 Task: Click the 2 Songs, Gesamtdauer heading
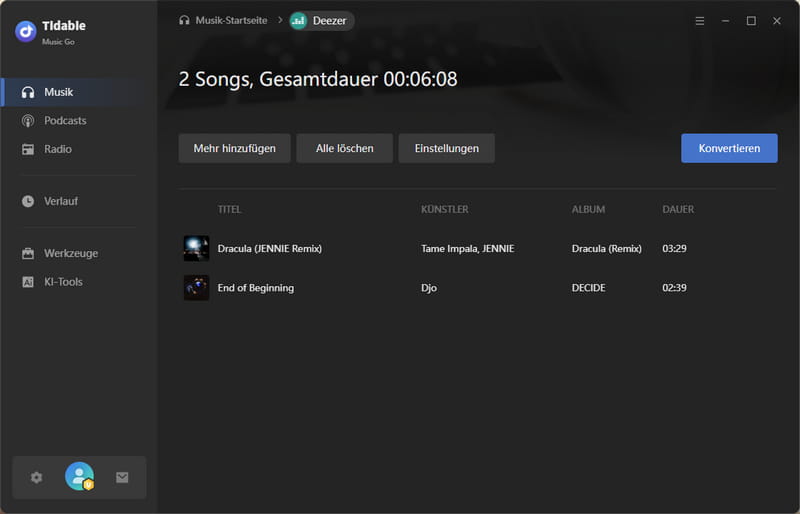pos(318,80)
